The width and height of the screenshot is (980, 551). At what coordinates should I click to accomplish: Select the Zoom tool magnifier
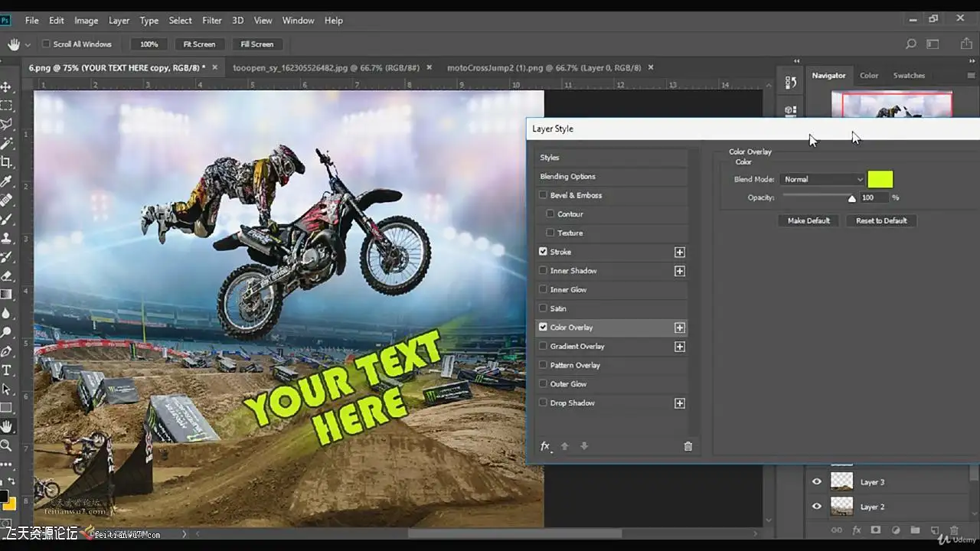click(7, 445)
